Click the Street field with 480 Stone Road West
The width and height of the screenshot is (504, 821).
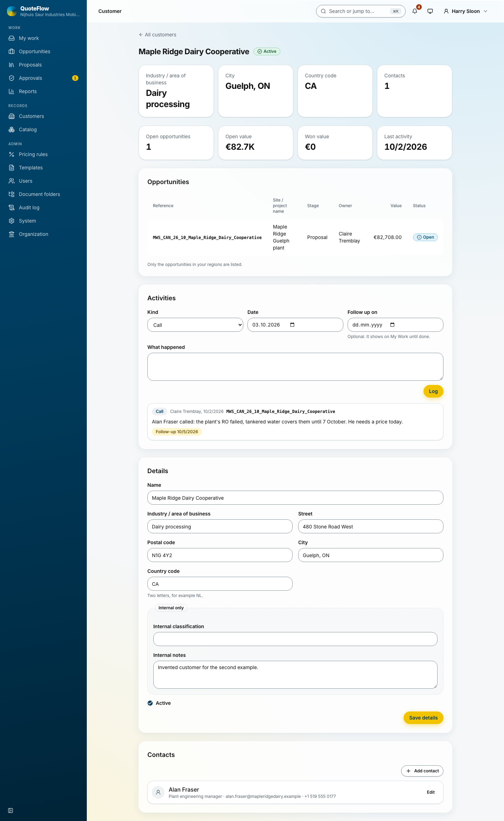pyautogui.click(x=371, y=526)
